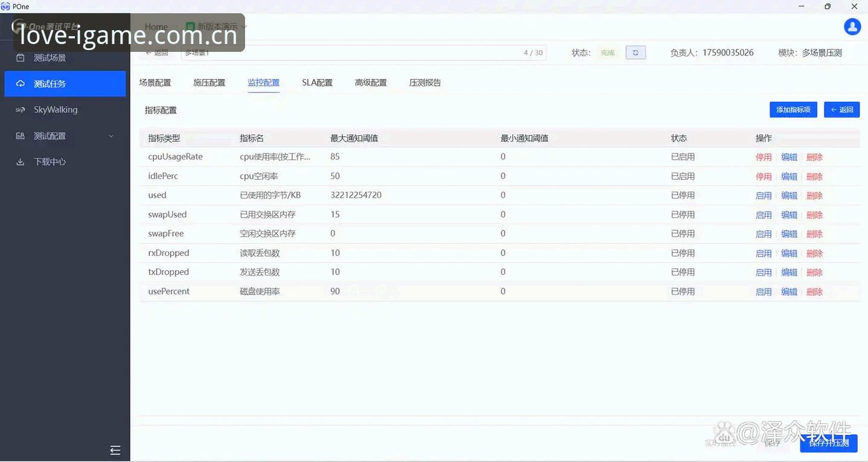This screenshot has height=462, width=868.
Task: Click the user avatar icon
Action: 852,27
